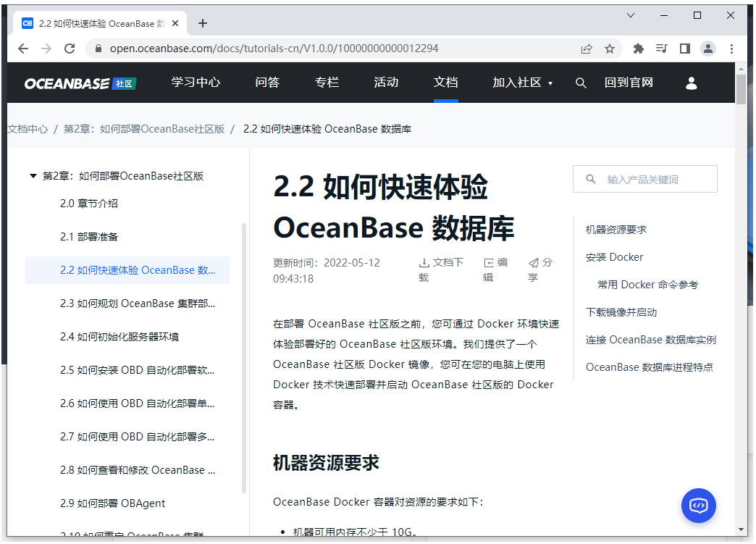The height and width of the screenshot is (544, 756).
Task: Open 2.0 章节介绍 in the sidebar
Action: [x=89, y=204]
